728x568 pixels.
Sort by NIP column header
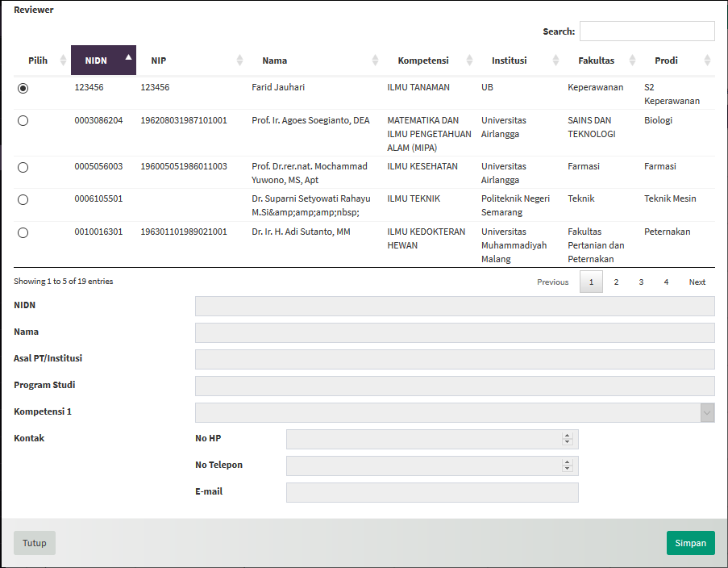click(x=192, y=60)
